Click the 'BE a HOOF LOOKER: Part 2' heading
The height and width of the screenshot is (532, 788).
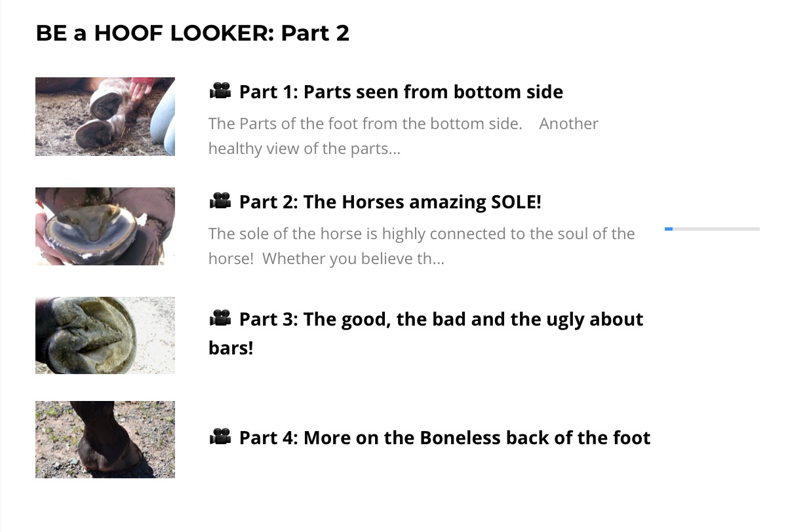click(192, 33)
